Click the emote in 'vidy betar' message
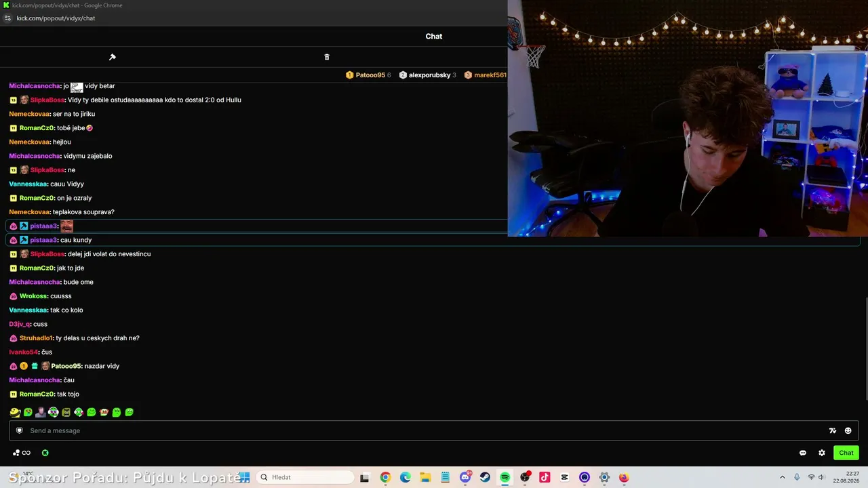The width and height of the screenshot is (868, 488). (77, 87)
